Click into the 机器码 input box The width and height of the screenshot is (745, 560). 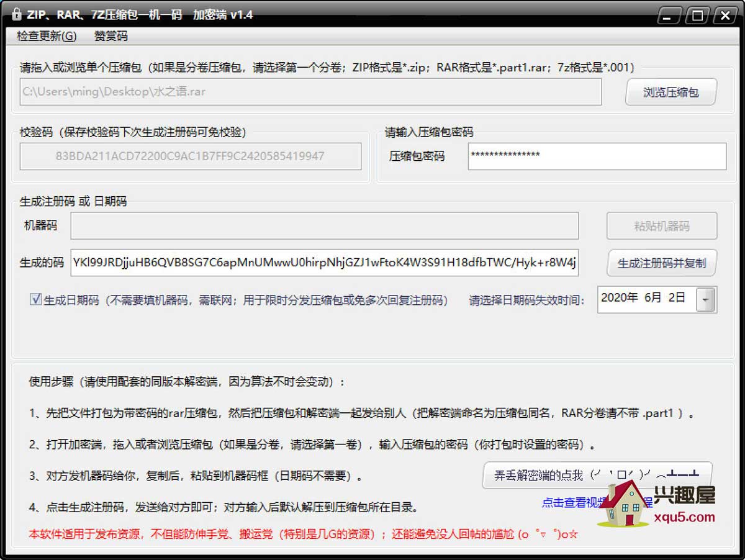click(324, 226)
